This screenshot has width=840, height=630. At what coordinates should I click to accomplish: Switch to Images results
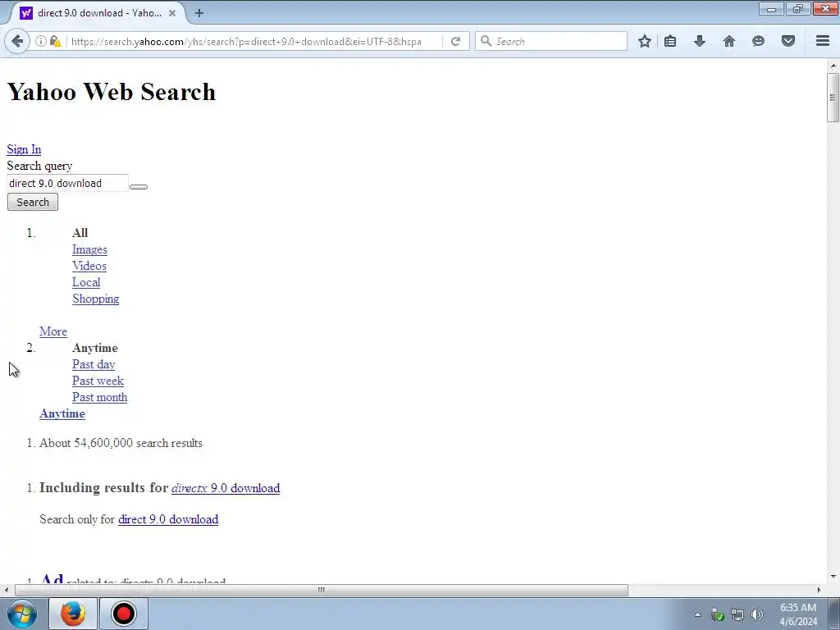pyautogui.click(x=89, y=249)
